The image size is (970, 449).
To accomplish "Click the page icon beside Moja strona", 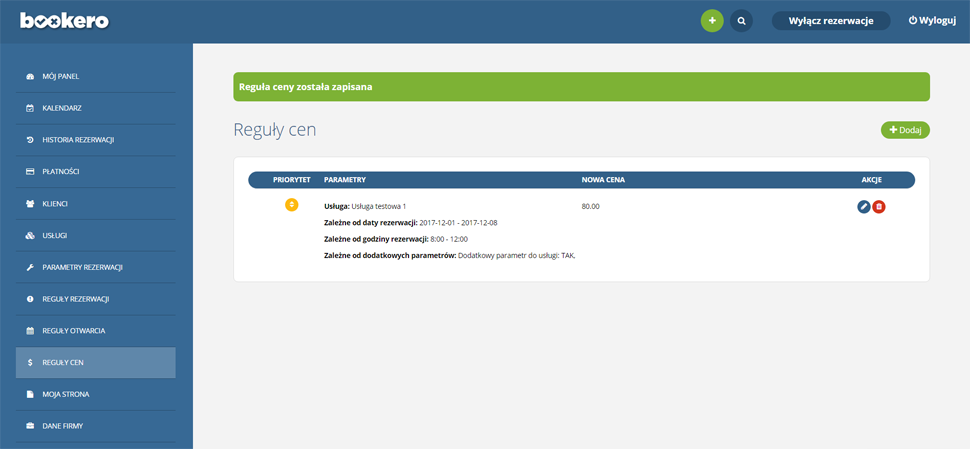I will tap(30, 394).
